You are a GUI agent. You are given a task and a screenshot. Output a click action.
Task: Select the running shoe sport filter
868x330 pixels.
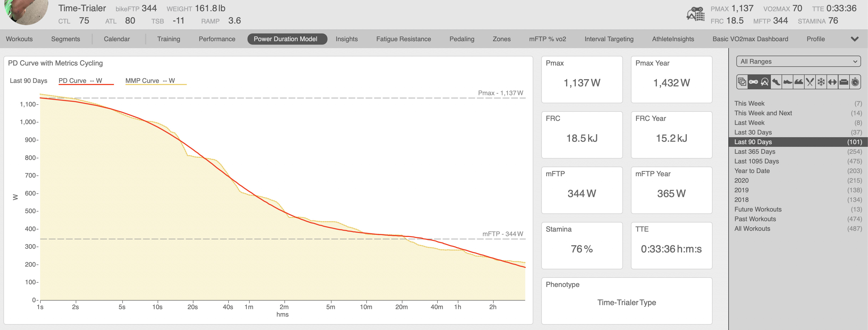pyautogui.click(x=776, y=82)
